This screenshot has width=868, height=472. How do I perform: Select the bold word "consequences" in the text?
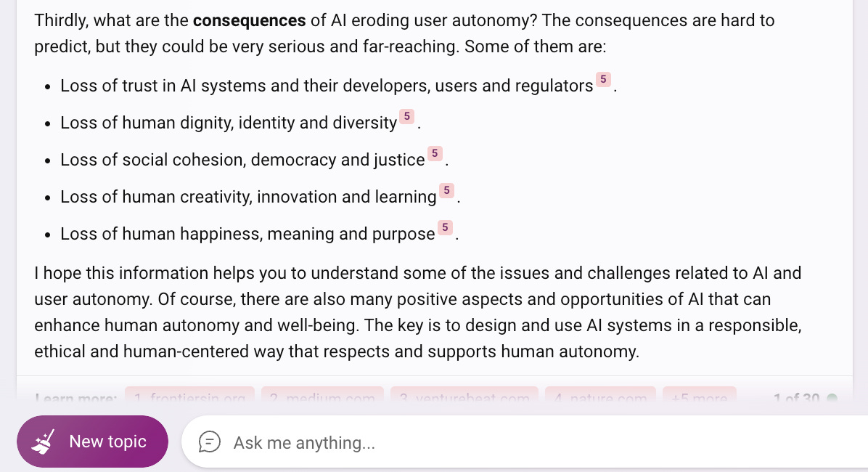(249, 20)
